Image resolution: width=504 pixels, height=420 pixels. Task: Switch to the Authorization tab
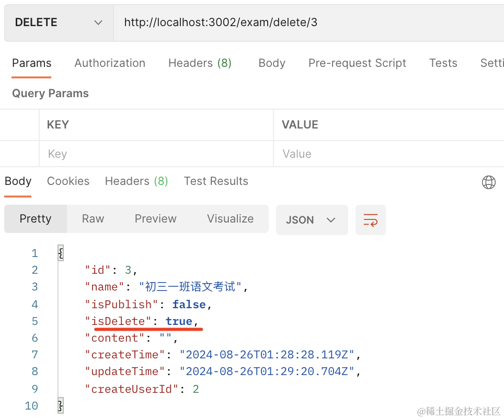(110, 63)
